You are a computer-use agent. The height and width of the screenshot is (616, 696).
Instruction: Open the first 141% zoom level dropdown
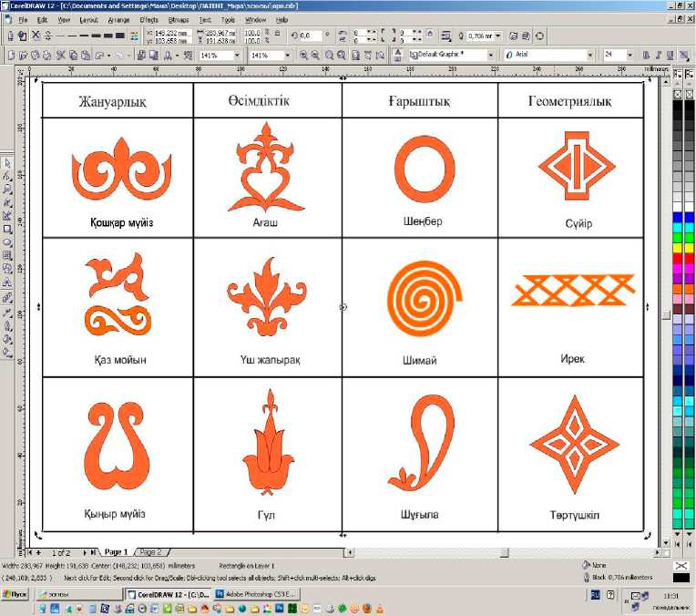pyautogui.click(x=237, y=56)
